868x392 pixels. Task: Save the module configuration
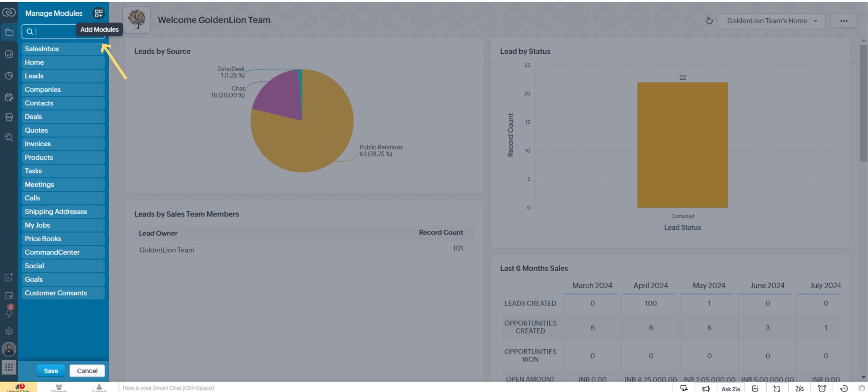(50, 370)
